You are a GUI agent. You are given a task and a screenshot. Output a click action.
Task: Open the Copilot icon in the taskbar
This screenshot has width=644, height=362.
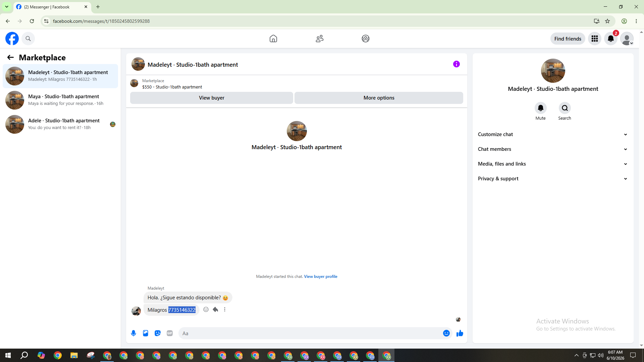pos(41,355)
